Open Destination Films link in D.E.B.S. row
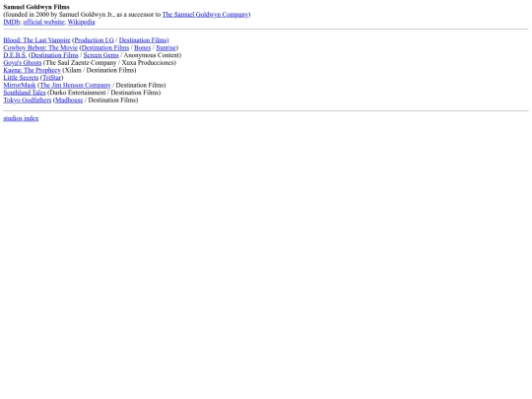 pos(54,55)
